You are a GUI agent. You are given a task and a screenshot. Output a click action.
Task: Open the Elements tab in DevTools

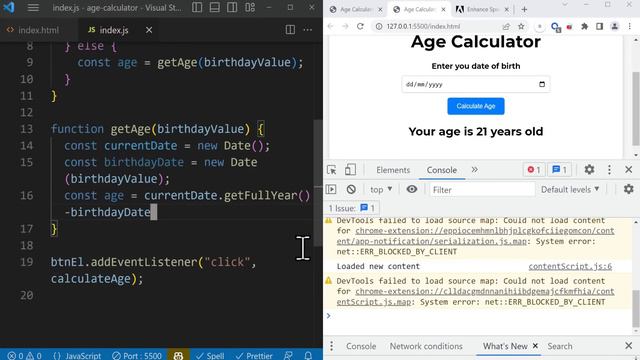tap(393, 170)
